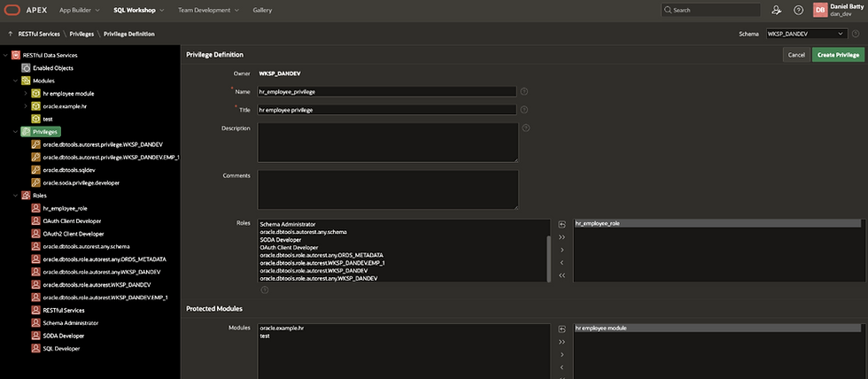The width and height of the screenshot is (868, 379).
Task: Open the App Builder menu
Action: coord(80,10)
